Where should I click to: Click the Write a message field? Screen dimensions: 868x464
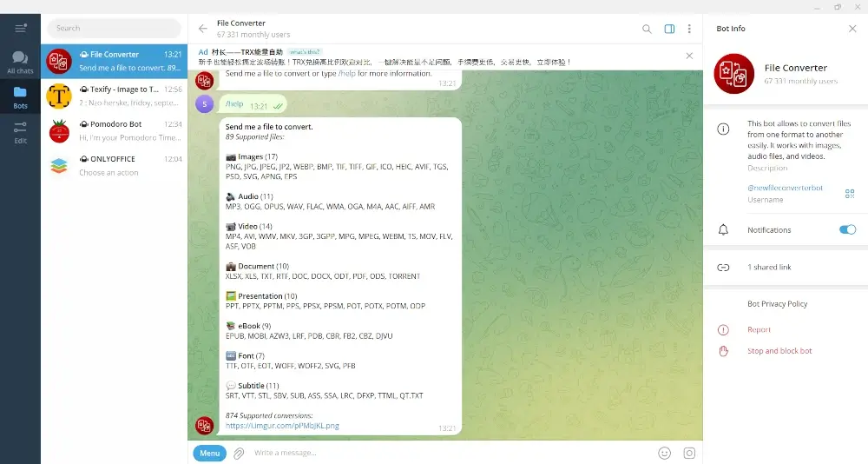pyautogui.click(x=451, y=453)
